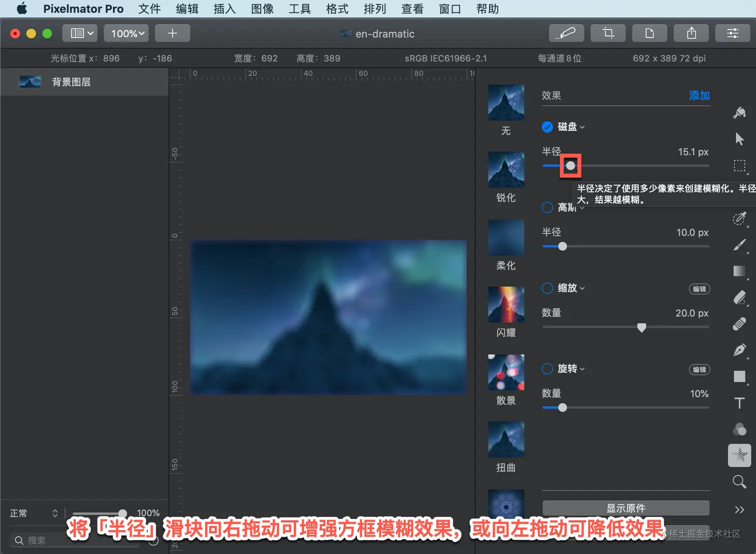
Task: Open the 帮助 menu
Action: pos(487,9)
